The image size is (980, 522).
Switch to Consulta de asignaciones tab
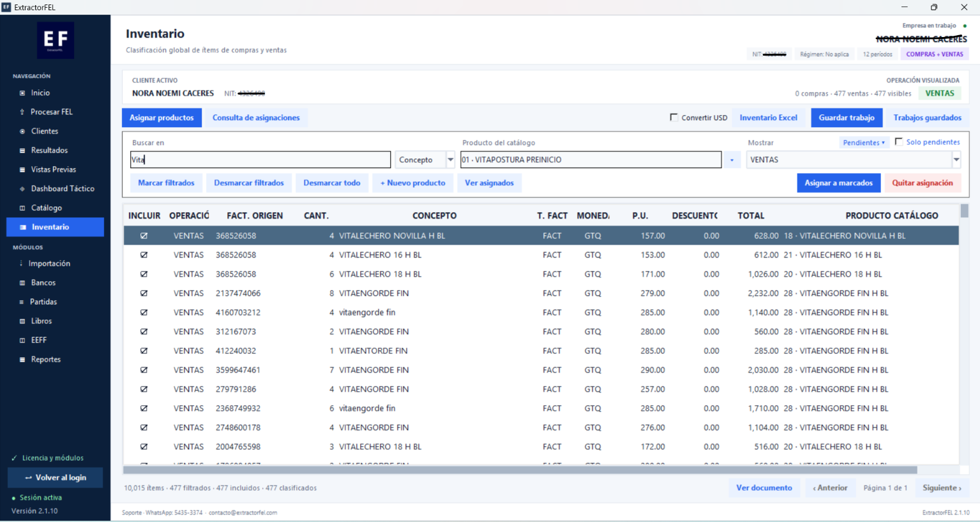(256, 118)
